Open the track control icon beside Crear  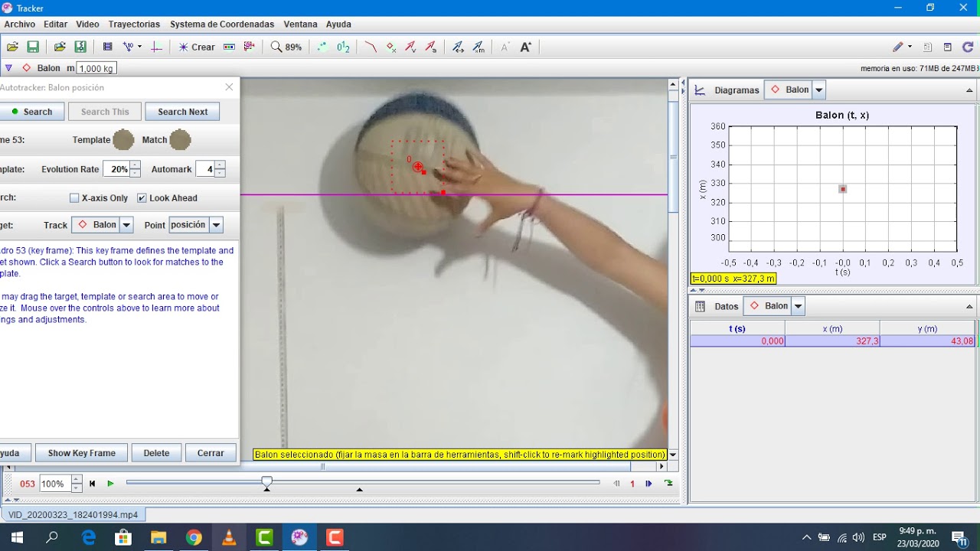point(229,47)
